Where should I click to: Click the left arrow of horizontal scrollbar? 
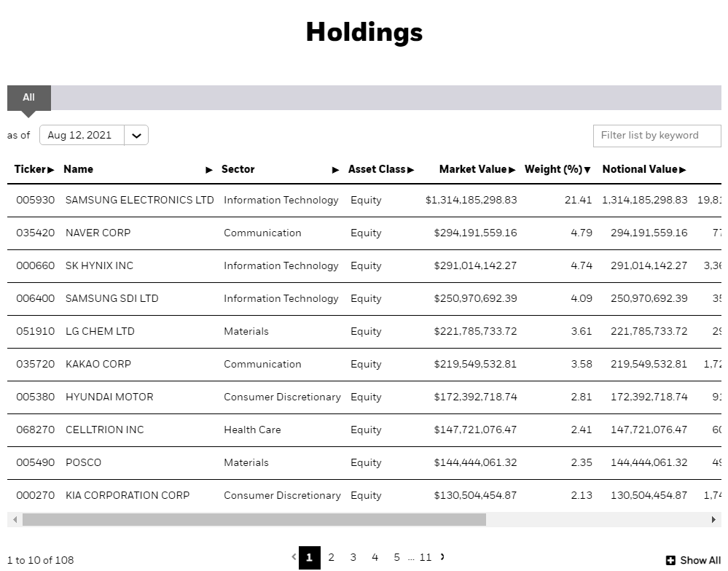tap(15, 519)
